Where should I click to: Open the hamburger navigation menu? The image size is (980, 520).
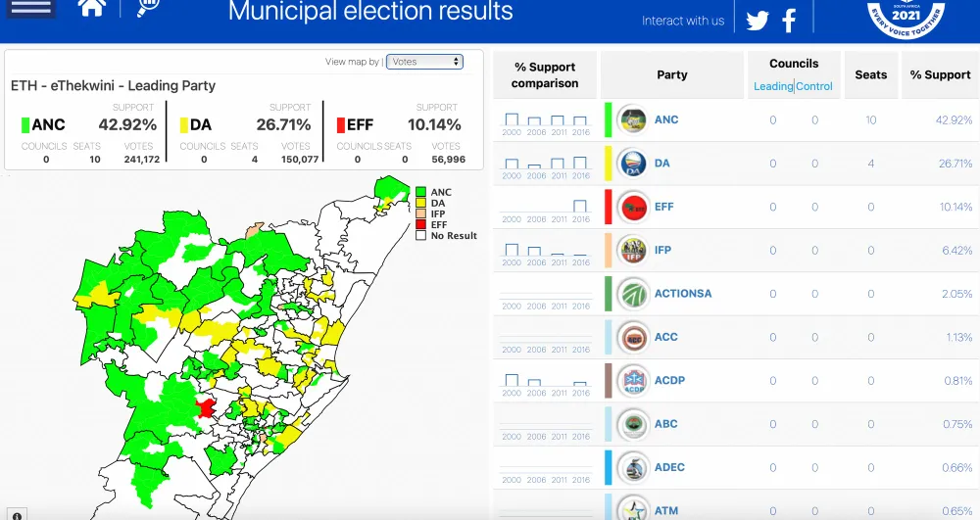click(30, 8)
